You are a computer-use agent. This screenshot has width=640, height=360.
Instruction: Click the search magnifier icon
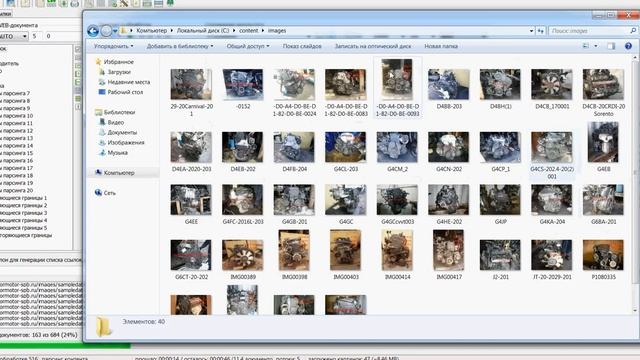pyautogui.click(x=633, y=31)
